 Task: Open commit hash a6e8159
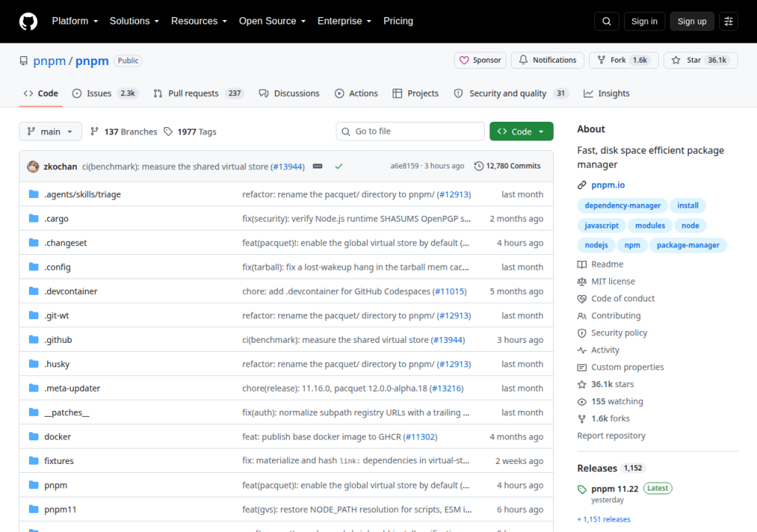[404, 166]
